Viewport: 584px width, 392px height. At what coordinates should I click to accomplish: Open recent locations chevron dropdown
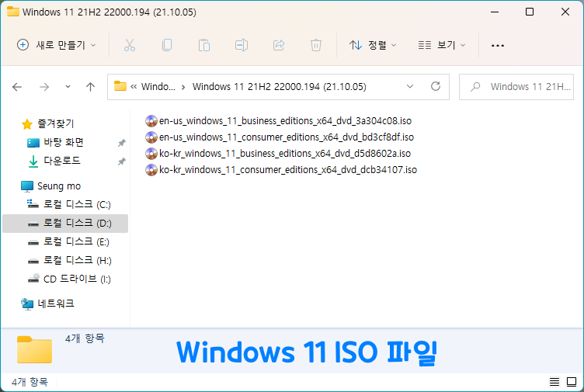coord(68,87)
